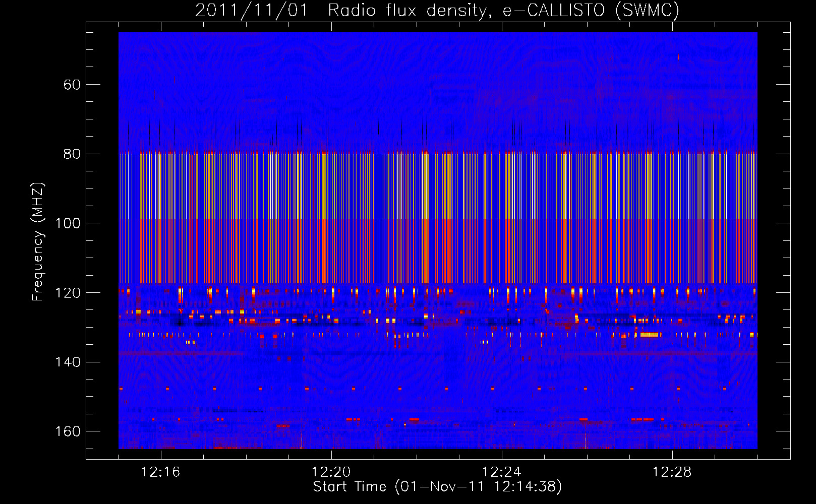Click the 12:24 time tick label

coord(502,472)
